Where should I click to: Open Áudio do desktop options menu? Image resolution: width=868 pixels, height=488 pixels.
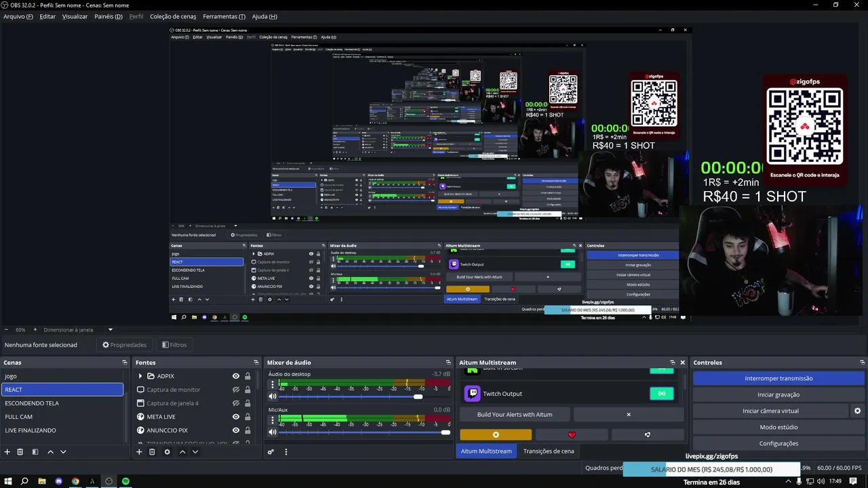click(272, 385)
